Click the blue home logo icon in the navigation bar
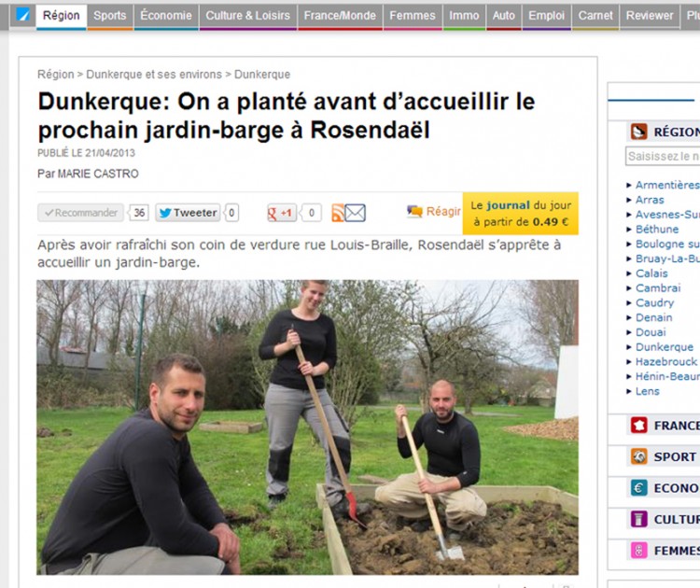 [x=22, y=15]
